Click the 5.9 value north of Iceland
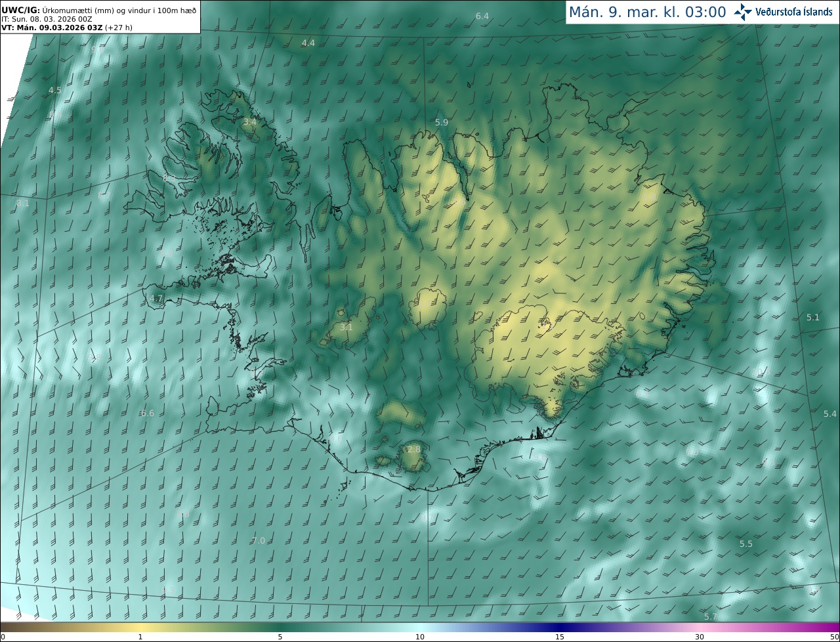840x642 pixels. [442, 123]
